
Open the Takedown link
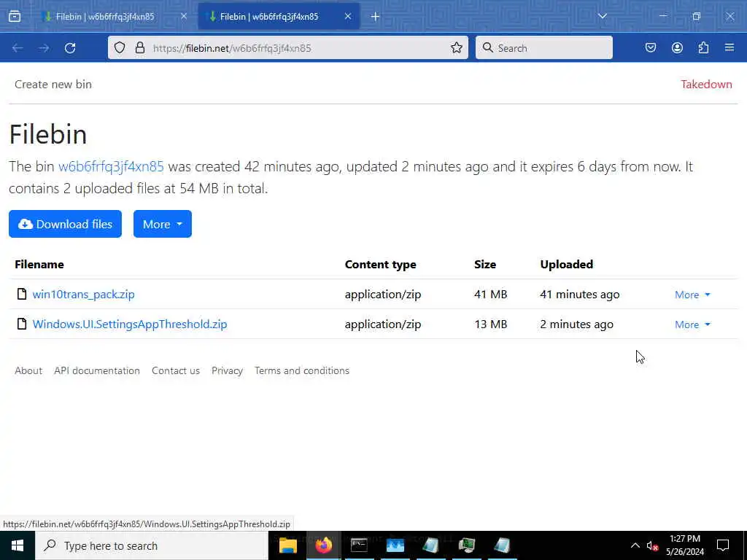(x=706, y=85)
